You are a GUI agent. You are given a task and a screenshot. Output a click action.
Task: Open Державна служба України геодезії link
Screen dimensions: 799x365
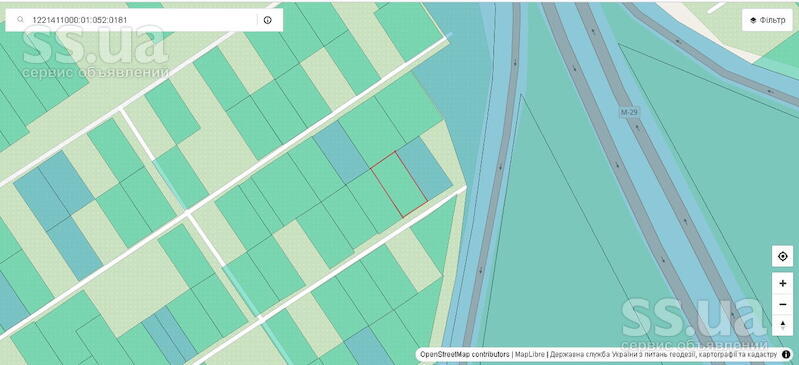662,354
